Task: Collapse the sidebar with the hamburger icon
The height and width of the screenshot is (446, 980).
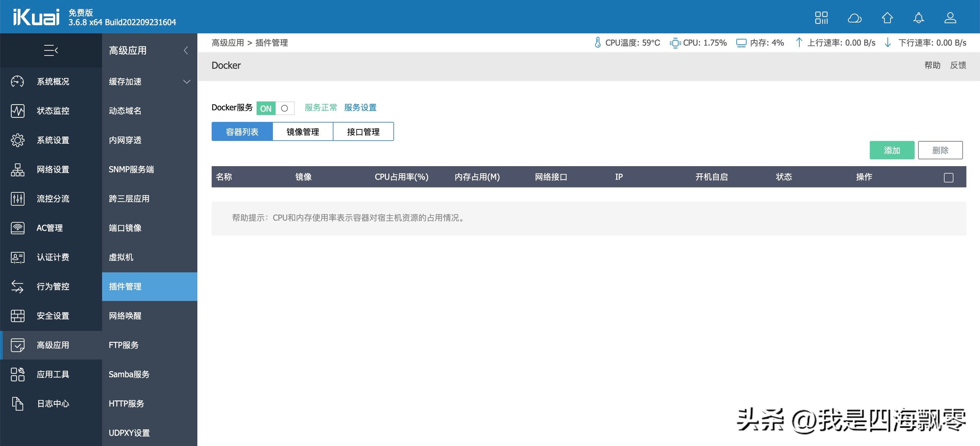Action: (x=51, y=50)
